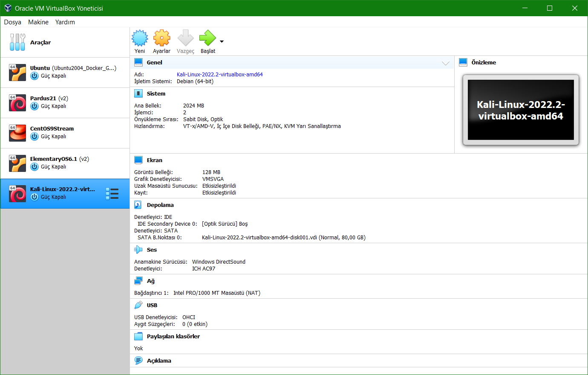Open Ses settings via heading
This screenshot has height=375, width=588.
[152, 250]
